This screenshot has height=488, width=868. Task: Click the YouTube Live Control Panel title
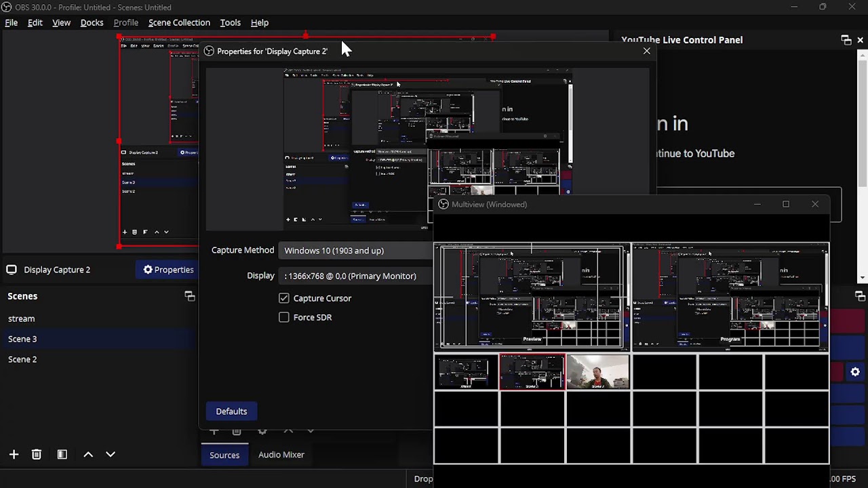click(682, 40)
